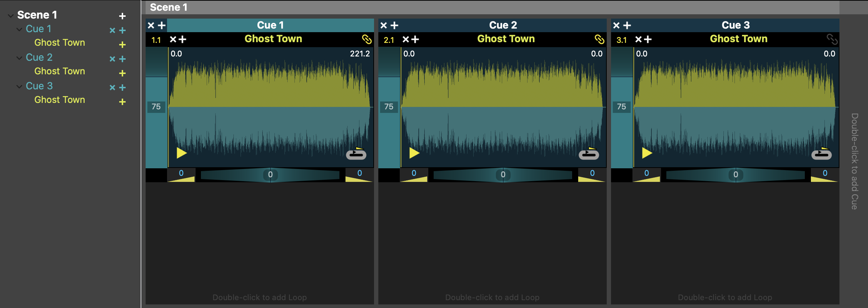Click Cue 2 panel title bar
This screenshot has width=868, height=308.
503,25
